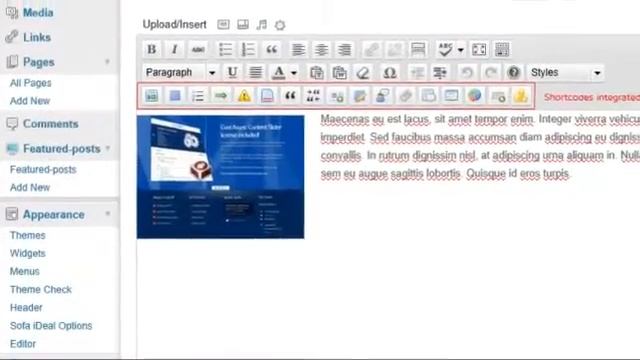
Task: Click the yellow warning triangle shortcode icon
Action: 244,96
